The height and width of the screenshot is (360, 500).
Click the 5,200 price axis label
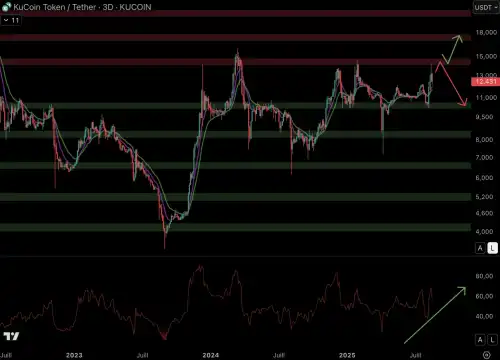pyautogui.click(x=484, y=197)
